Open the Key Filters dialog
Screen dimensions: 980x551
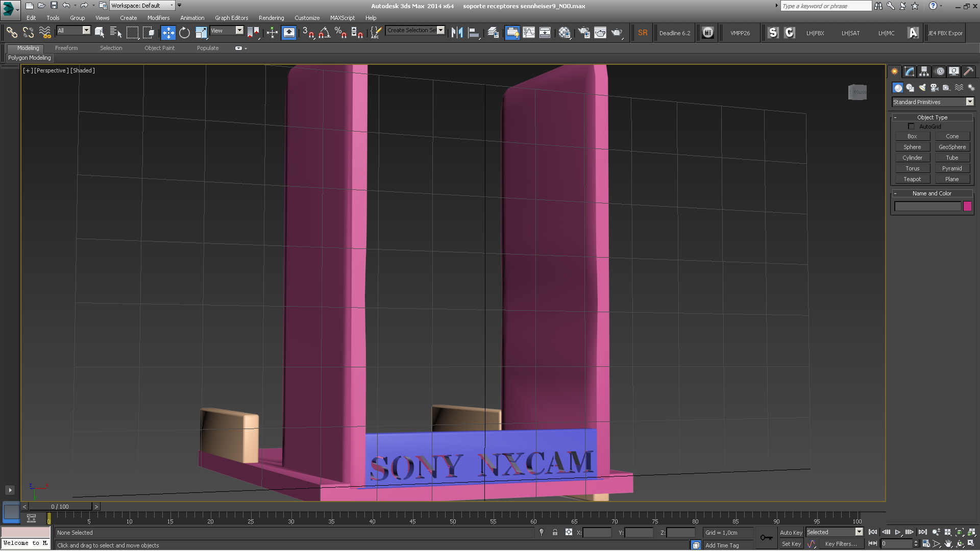click(841, 544)
